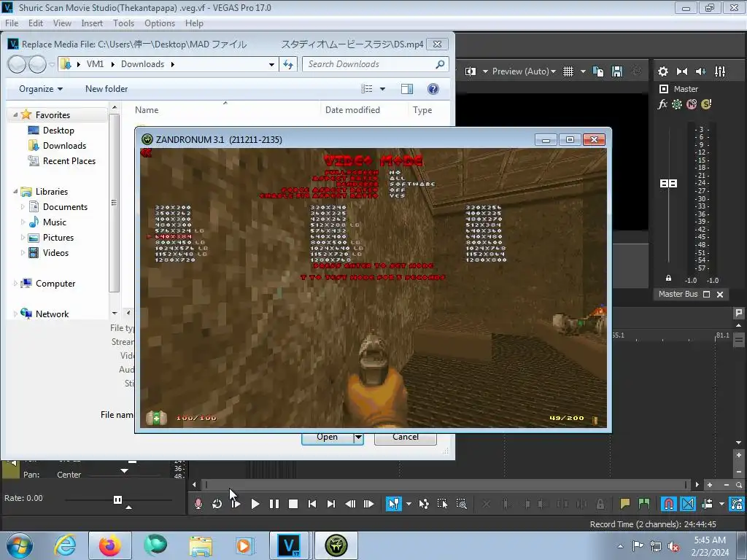
Task: Select the Zoom edit tool
Action: pyautogui.click(x=461, y=504)
